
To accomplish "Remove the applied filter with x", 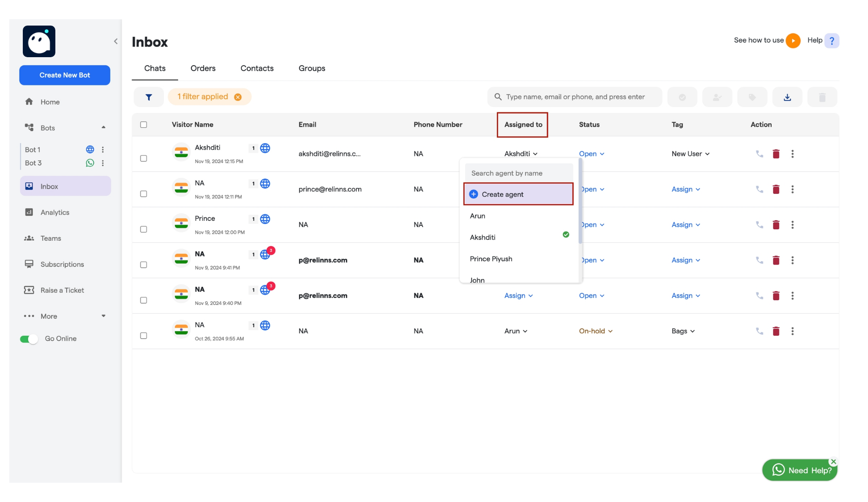I will point(238,97).
